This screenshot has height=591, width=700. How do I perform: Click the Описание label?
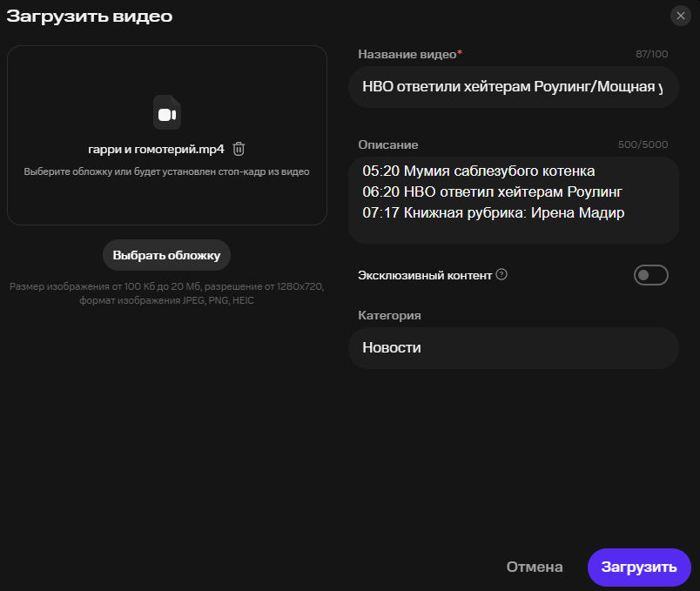[x=388, y=145]
